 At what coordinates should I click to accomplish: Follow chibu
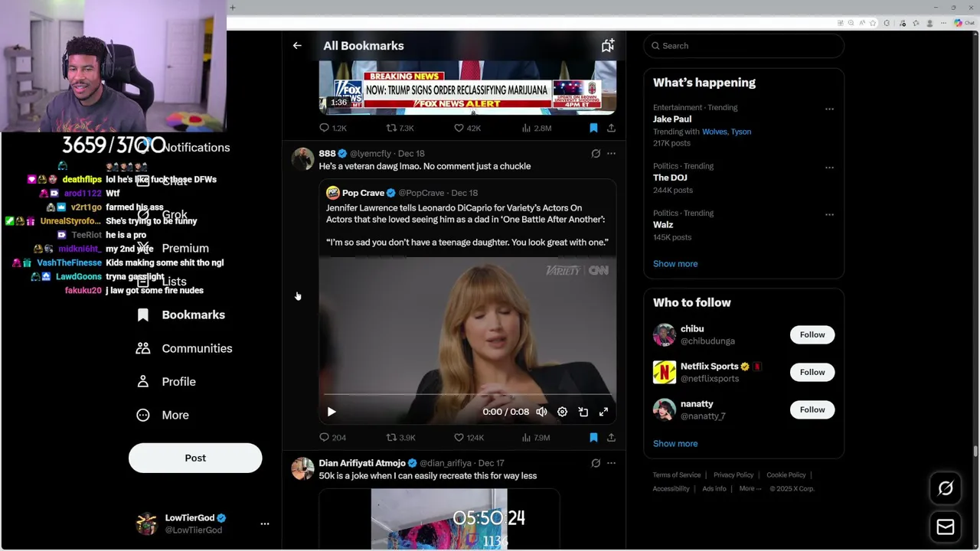(812, 334)
